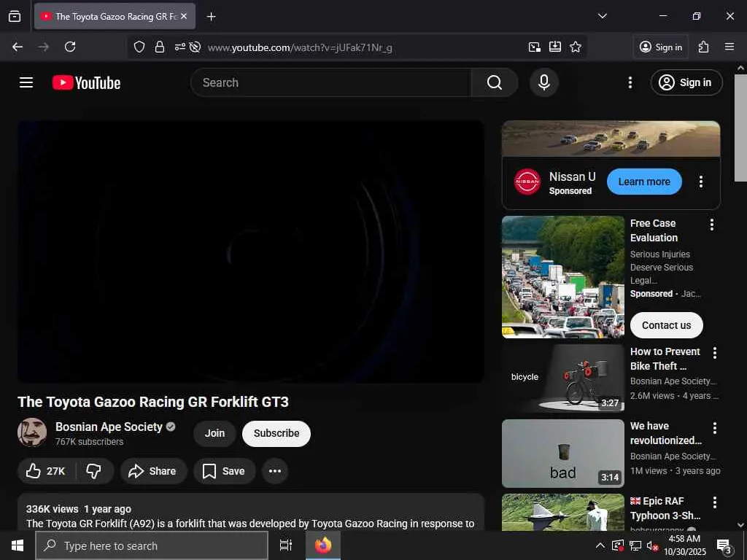This screenshot has width=747, height=560.
Task: Open a new tab with the plus button
Action: point(211,16)
